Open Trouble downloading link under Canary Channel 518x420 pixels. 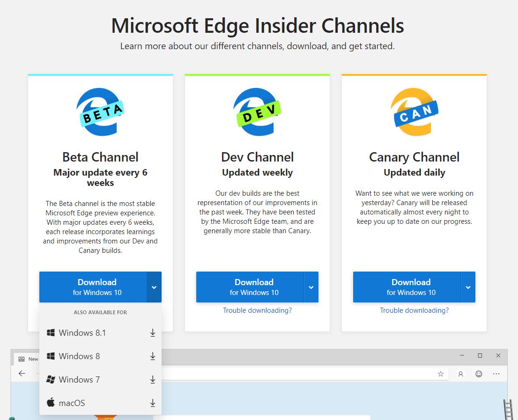coord(414,310)
